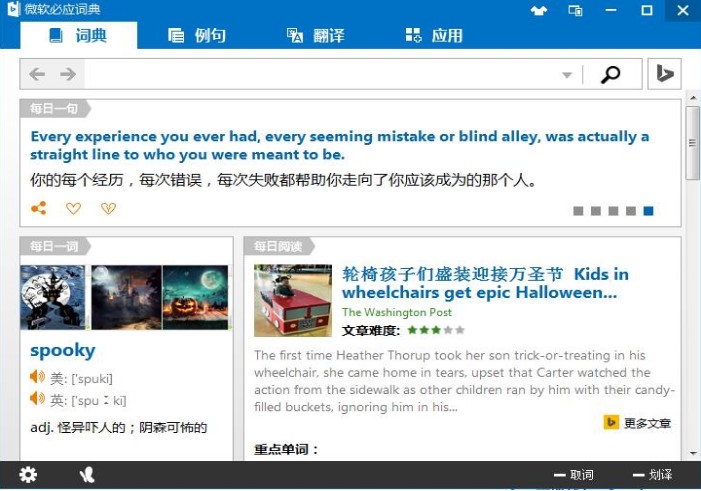Screen dimensions: 701x491
Task: Dislike the daily sentence with broken heart
Action: tap(108, 208)
